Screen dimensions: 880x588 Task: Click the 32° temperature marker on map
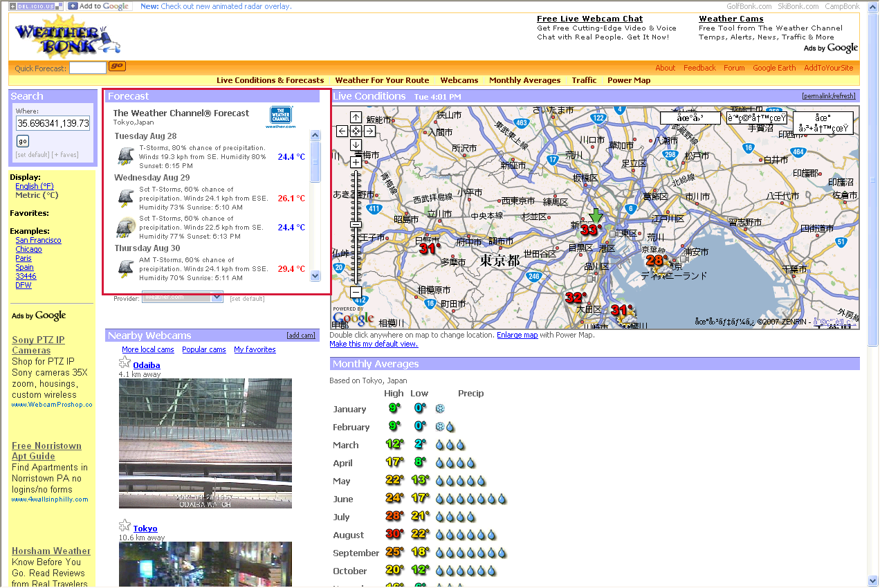(575, 298)
